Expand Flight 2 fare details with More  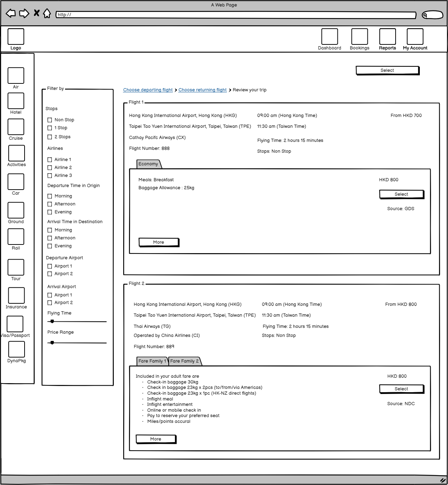pyautogui.click(x=156, y=439)
